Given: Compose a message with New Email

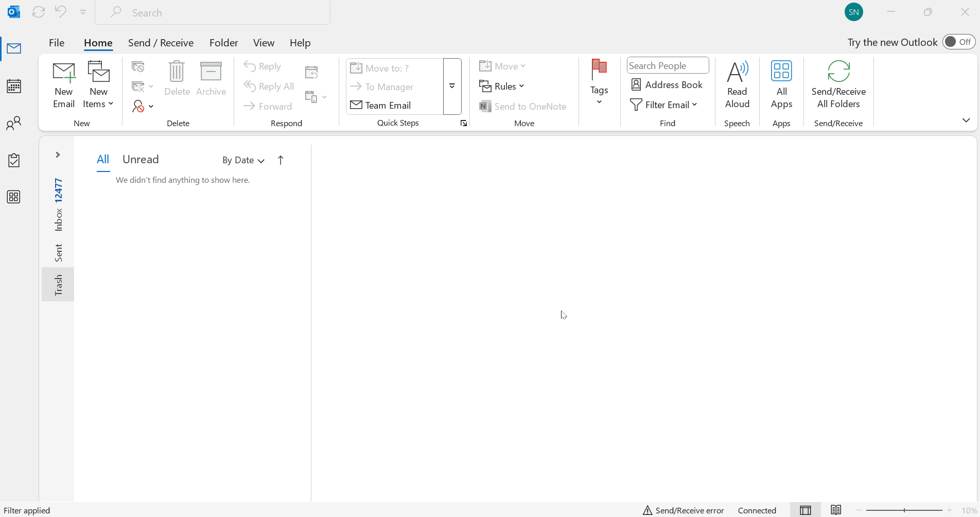Looking at the screenshot, I should click(x=64, y=85).
